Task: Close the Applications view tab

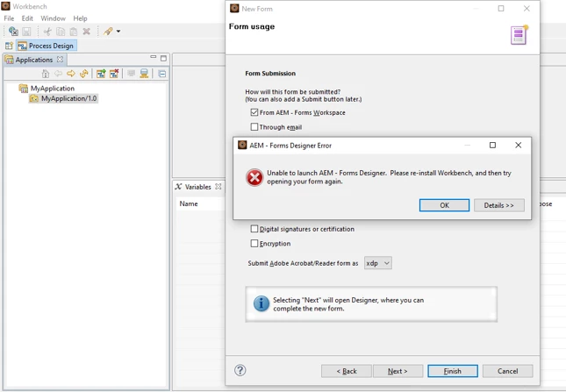Action: tap(60, 59)
